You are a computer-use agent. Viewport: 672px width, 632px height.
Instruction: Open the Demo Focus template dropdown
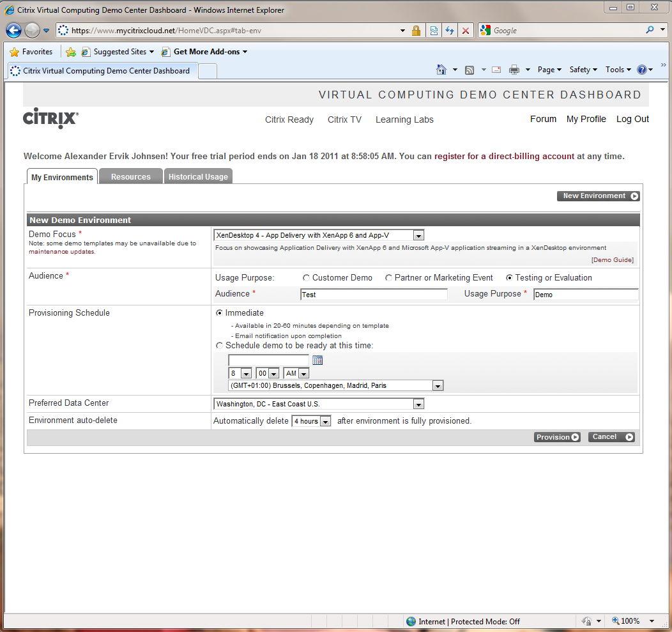319,235
